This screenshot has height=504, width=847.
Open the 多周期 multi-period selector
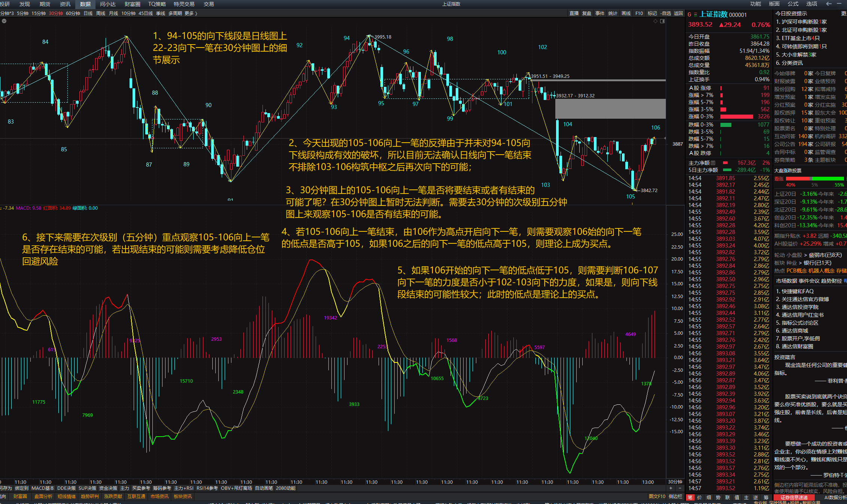(175, 13)
